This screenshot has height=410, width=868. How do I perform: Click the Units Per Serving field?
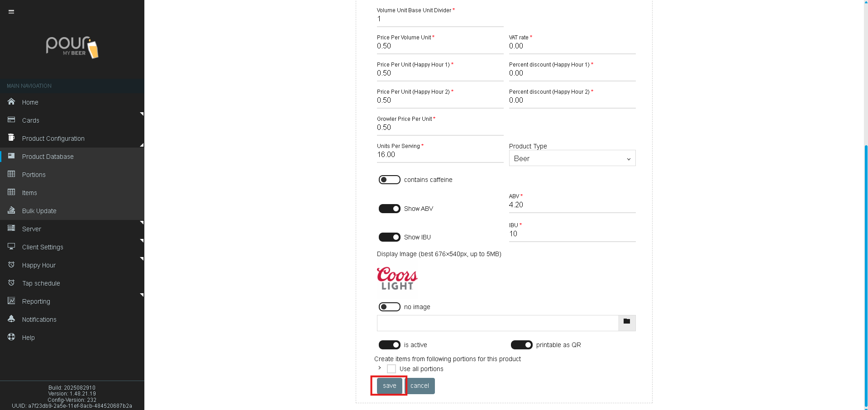point(439,155)
